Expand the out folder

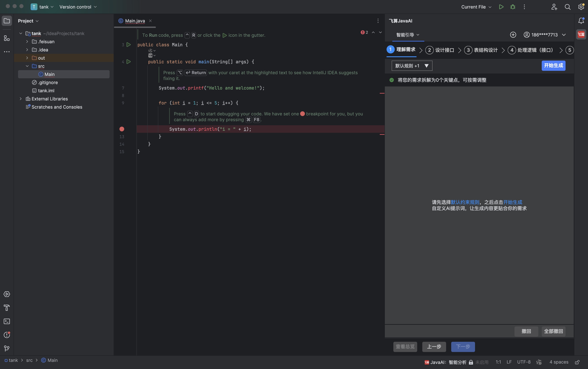(x=27, y=58)
